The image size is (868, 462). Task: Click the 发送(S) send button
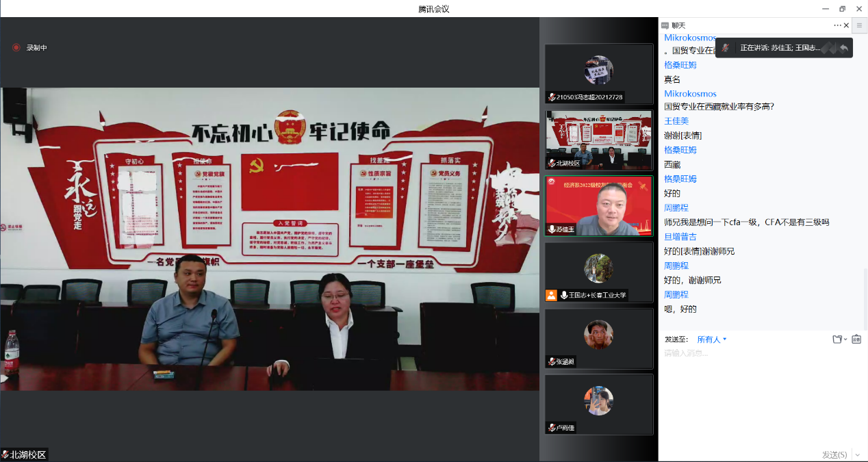click(834, 454)
